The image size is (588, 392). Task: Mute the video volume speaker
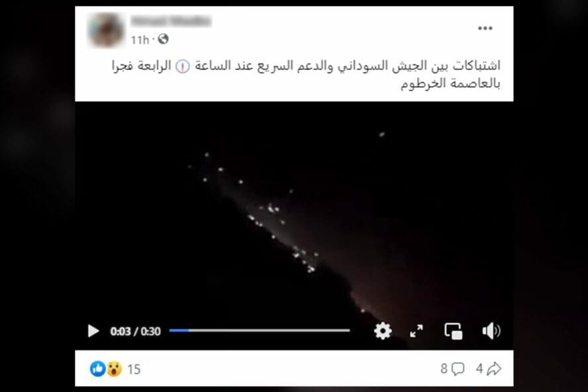coord(491,331)
